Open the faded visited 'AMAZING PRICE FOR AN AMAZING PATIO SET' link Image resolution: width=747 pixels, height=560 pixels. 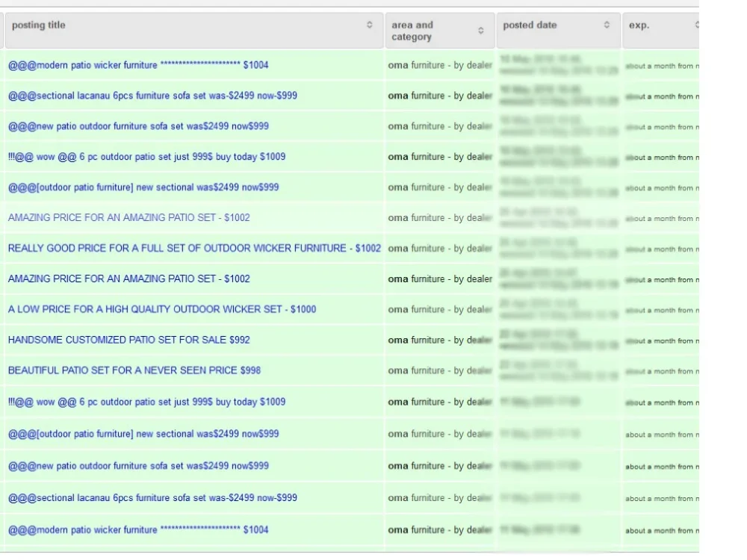pyautogui.click(x=128, y=217)
